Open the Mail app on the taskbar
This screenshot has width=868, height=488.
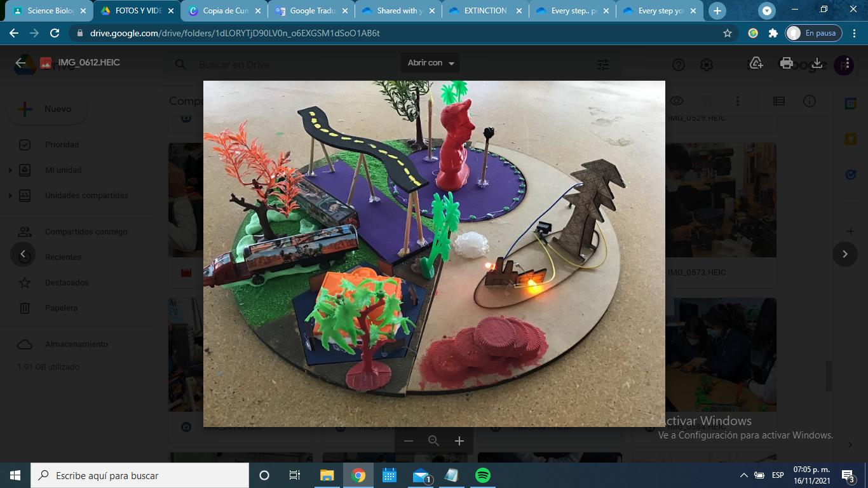pyautogui.click(x=421, y=475)
